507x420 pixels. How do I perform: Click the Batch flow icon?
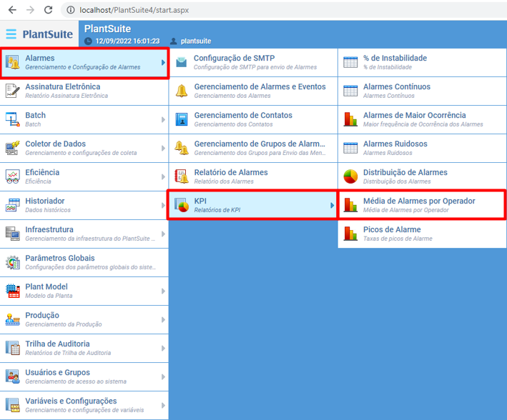tap(13, 119)
